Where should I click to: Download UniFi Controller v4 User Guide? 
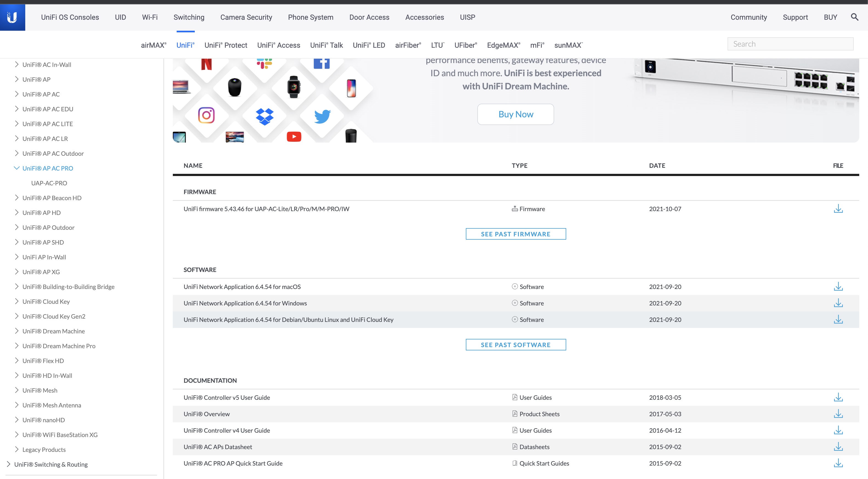tap(838, 430)
